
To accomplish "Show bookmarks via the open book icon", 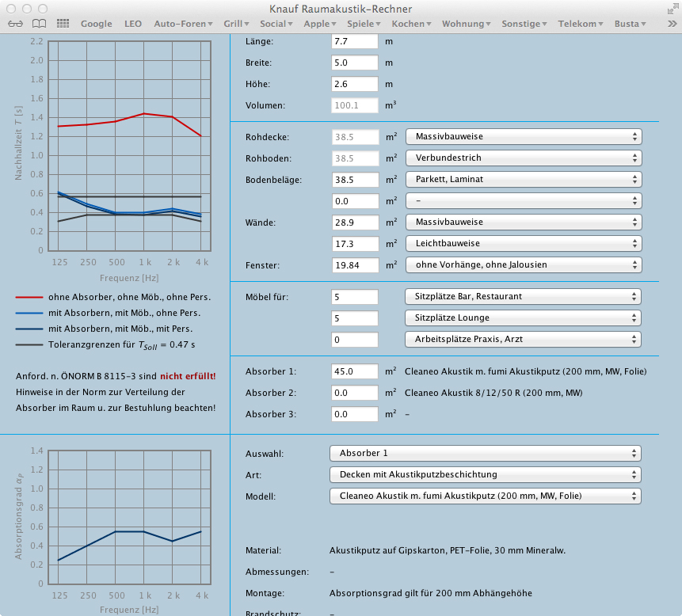I will click(x=39, y=24).
